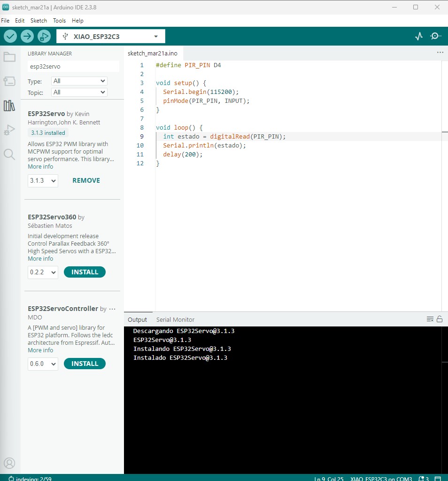Click the Ln 9, Col 25 status entry
Screen dimensions: 448x481
329,479
